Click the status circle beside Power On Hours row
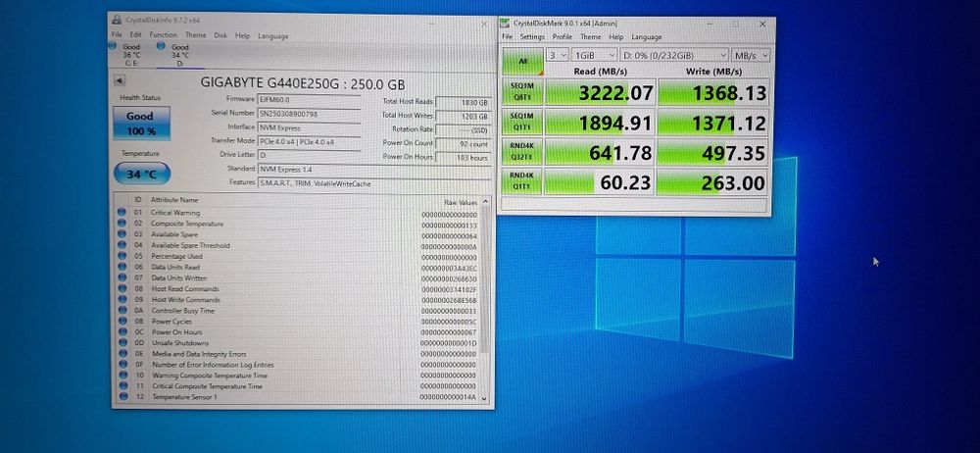The height and width of the screenshot is (453, 980). (x=122, y=332)
